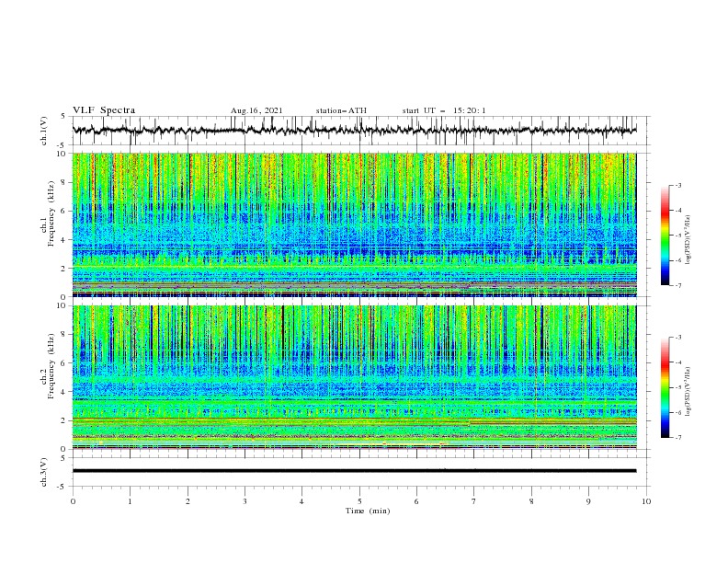Click the 4 kHz tick on ch.2 spectrogram axis
Viewport: 728px width, 563px height.
tap(64, 392)
